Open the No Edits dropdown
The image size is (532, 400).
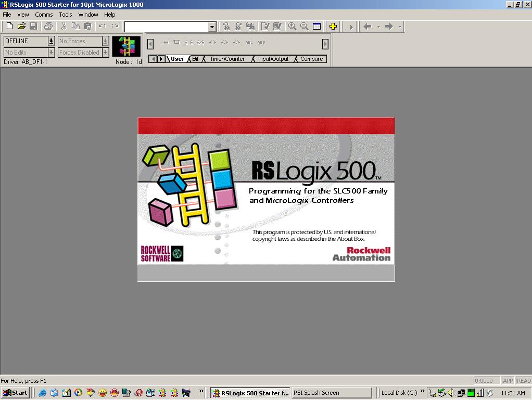click(51, 53)
